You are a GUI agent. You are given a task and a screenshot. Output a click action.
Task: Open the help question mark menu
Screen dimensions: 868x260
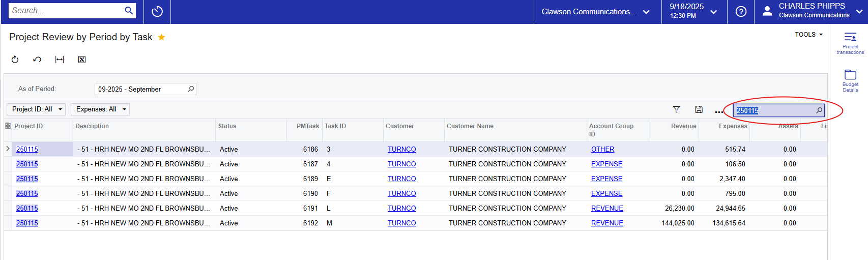click(741, 12)
